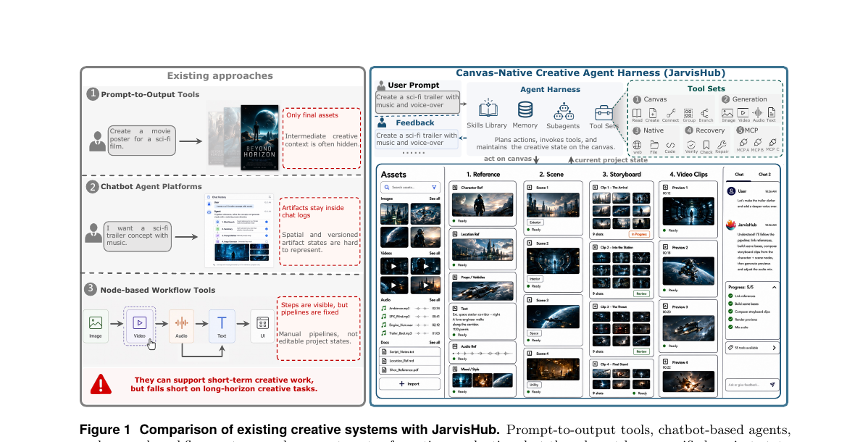Select the Shot_Reference.pdf document
868x442 pixels.
tap(409, 370)
